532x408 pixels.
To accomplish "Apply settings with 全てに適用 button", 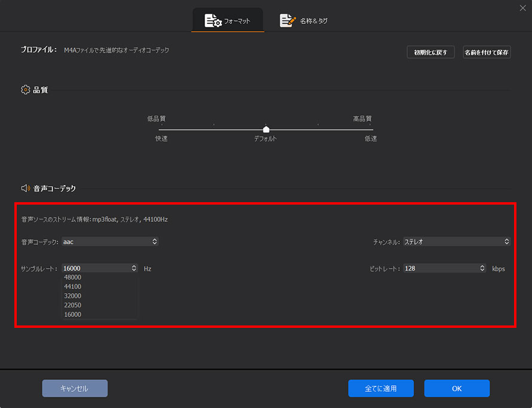I will [x=381, y=388].
